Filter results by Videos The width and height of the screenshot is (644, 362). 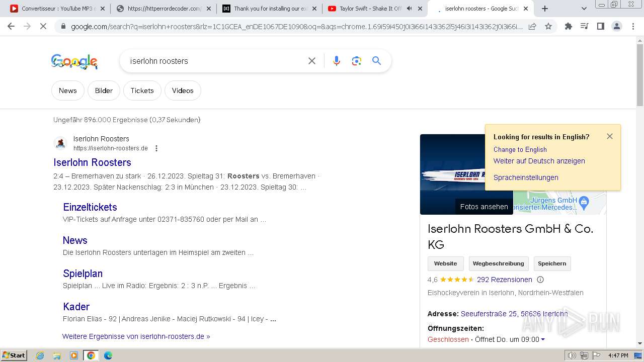[x=183, y=90]
